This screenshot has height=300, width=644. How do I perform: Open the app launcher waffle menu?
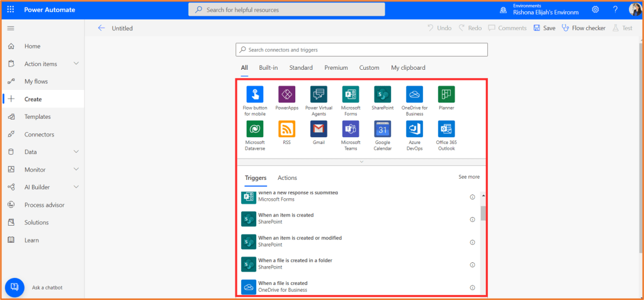(11, 9)
